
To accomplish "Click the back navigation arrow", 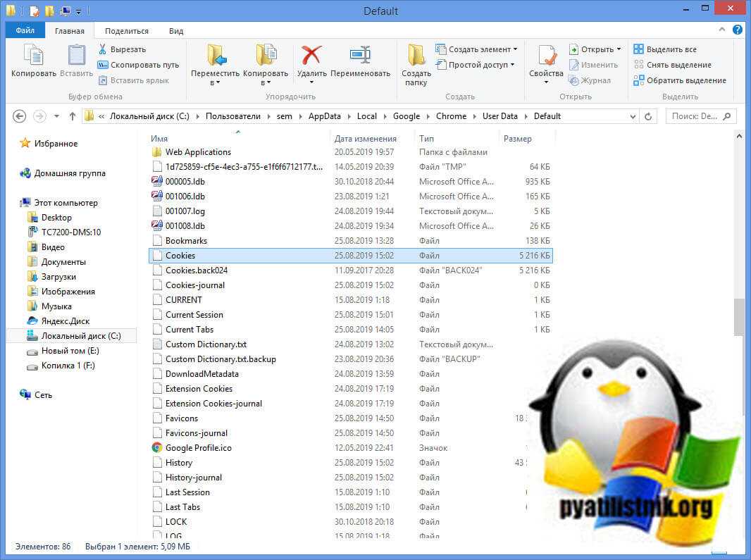I will coord(20,116).
